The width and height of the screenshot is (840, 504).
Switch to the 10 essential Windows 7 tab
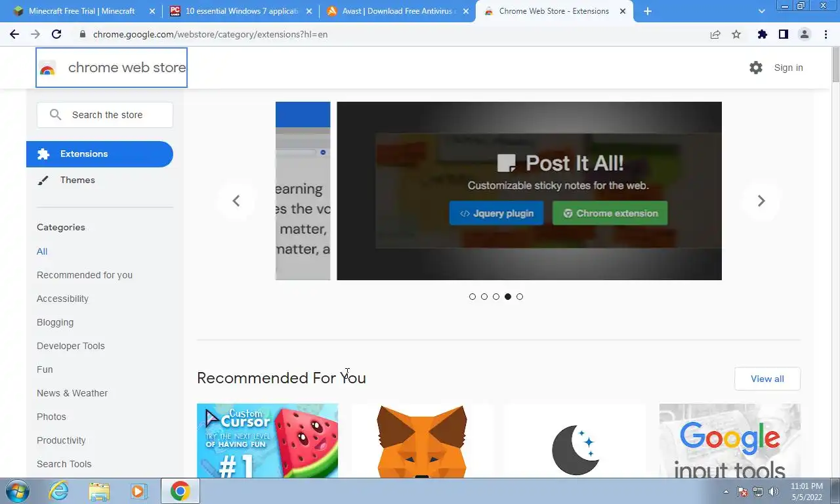pos(240,11)
